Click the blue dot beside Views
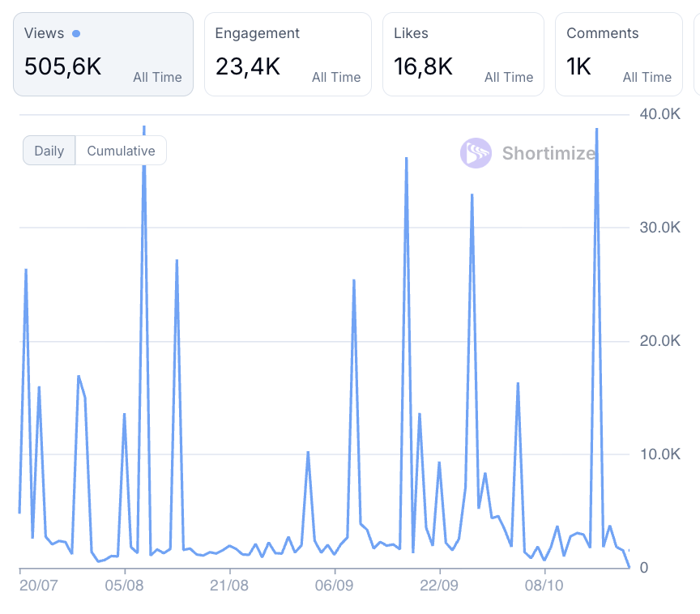The image size is (700, 614). (76, 34)
